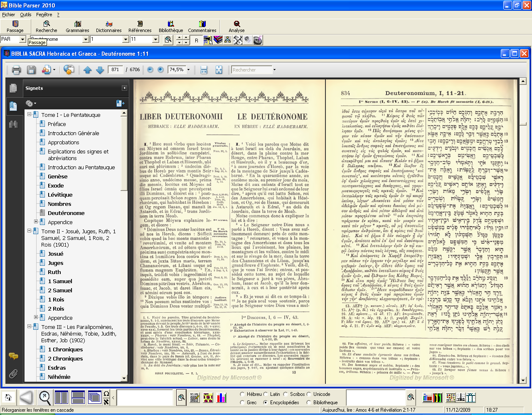Open the Lévitique bookmark
The width and height of the screenshot is (532, 415).
click(x=60, y=195)
